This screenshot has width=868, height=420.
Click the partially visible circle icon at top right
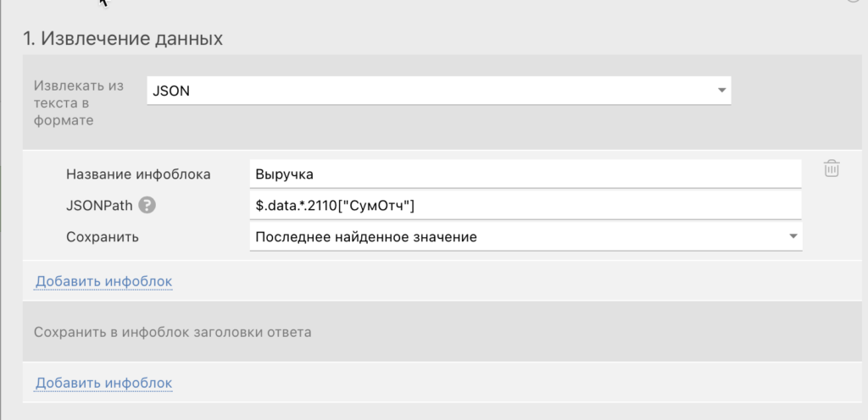[860, 3]
